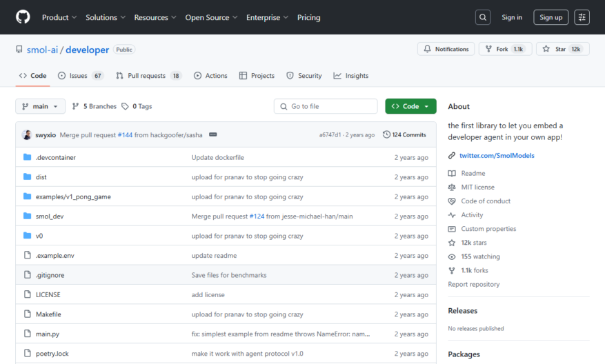605x364 pixels.
Task: Click Report repository
Action: tap(473, 284)
